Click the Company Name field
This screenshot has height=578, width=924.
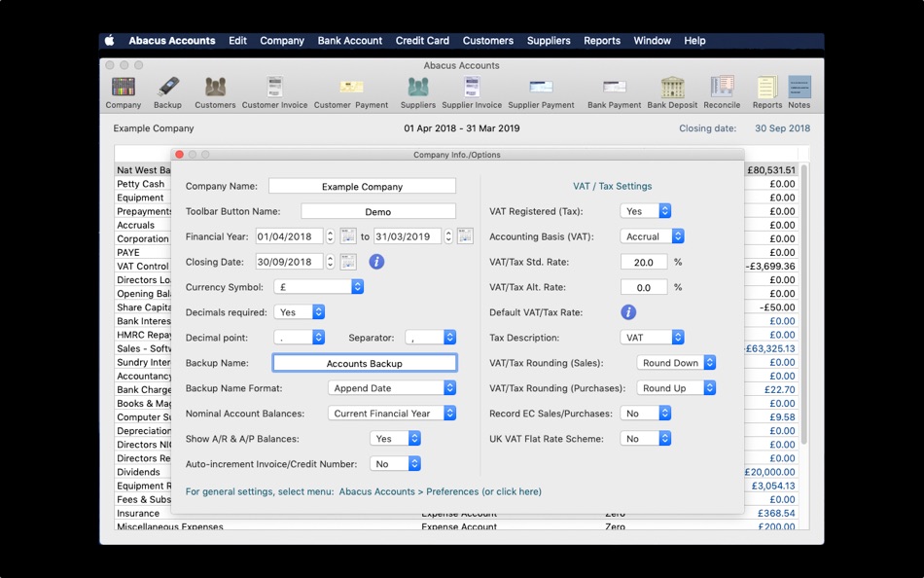pyautogui.click(x=362, y=187)
